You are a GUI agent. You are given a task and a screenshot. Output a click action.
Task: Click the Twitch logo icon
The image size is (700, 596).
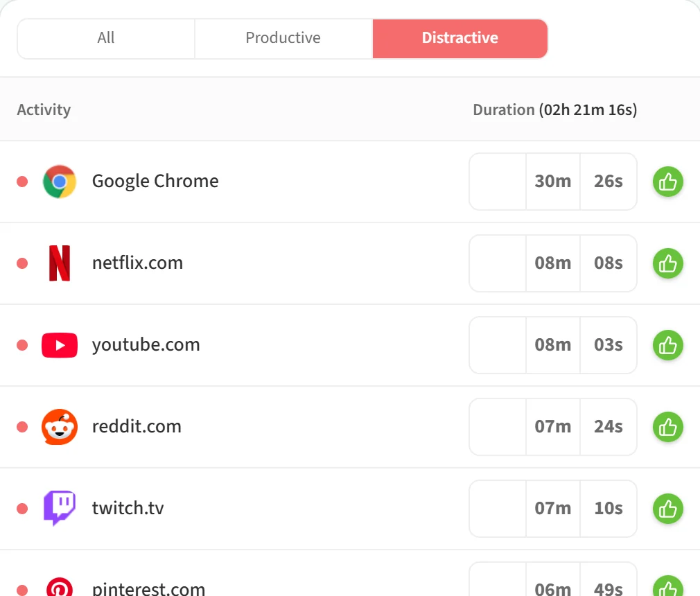[60, 509]
